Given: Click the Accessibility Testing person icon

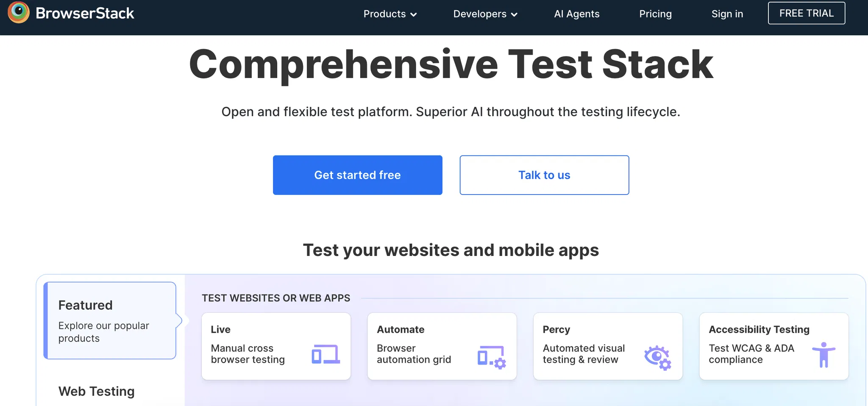Looking at the screenshot, I should pos(823,355).
